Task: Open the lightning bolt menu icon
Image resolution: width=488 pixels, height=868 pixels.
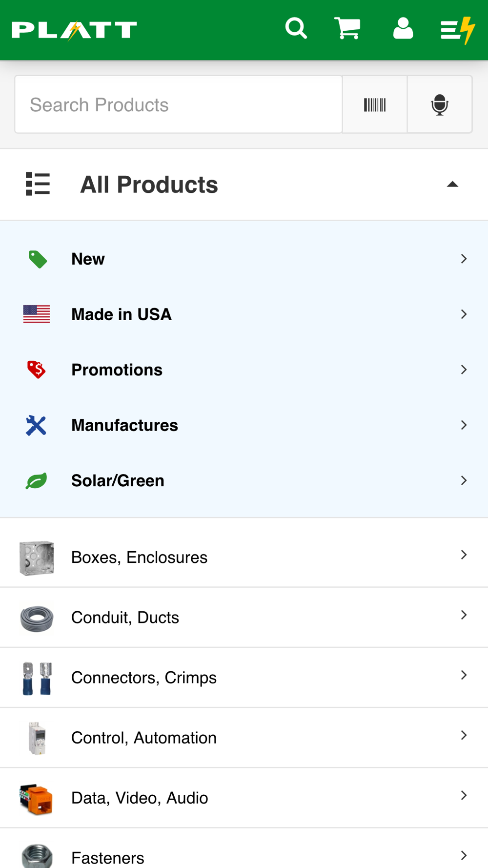Action: coord(458,30)
